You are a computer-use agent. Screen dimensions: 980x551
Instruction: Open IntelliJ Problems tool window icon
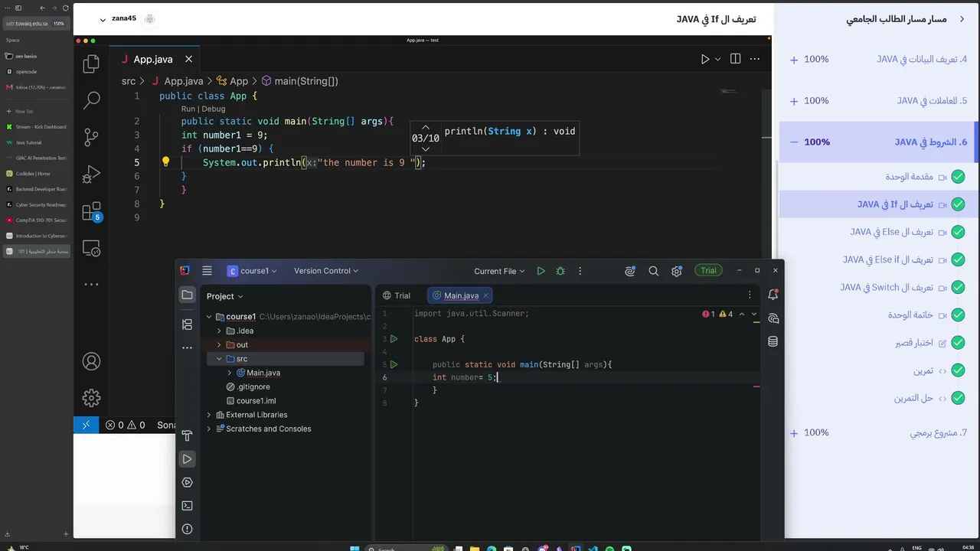click(188, 529)
